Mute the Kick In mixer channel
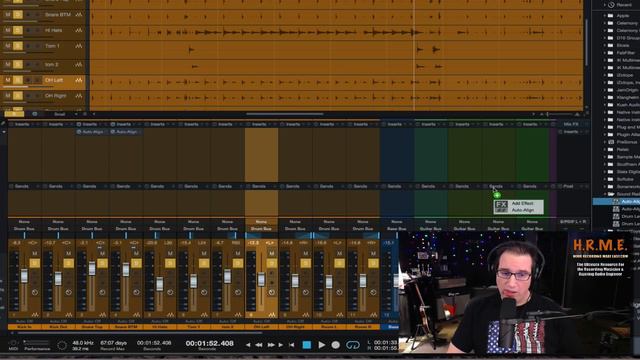 (35, 253)
